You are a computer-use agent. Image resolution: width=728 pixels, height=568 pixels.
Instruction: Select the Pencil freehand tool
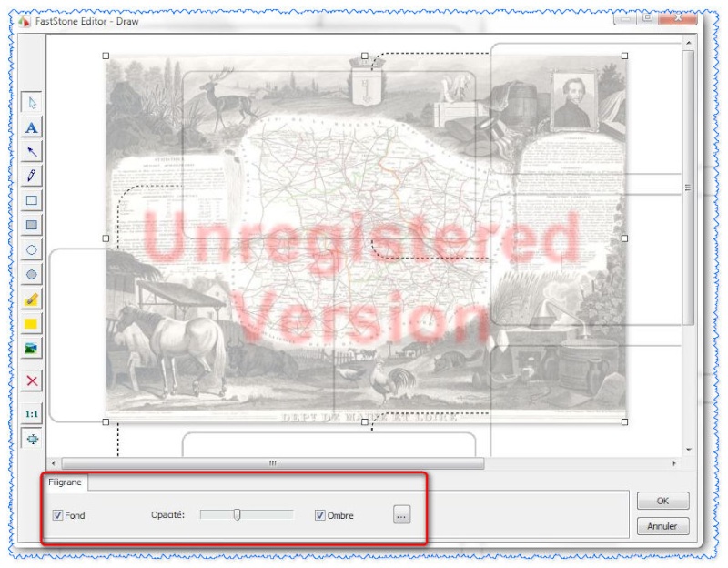(x=32, y=176)
